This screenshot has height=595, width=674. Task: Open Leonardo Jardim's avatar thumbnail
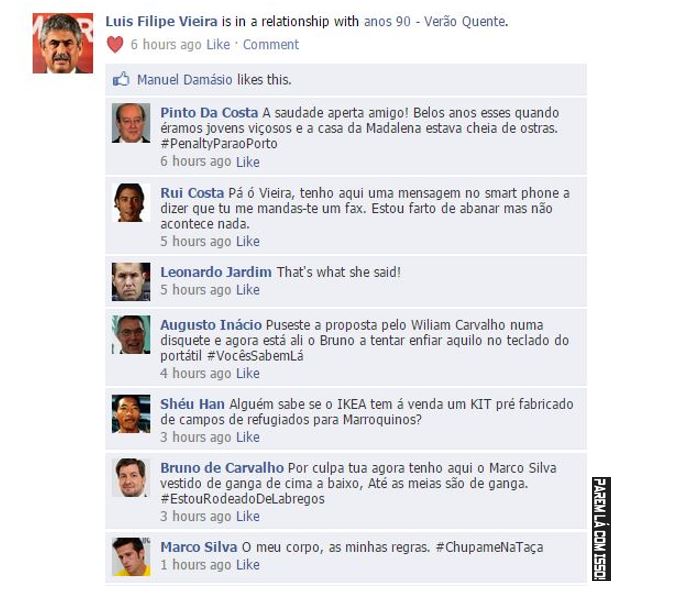131,282
